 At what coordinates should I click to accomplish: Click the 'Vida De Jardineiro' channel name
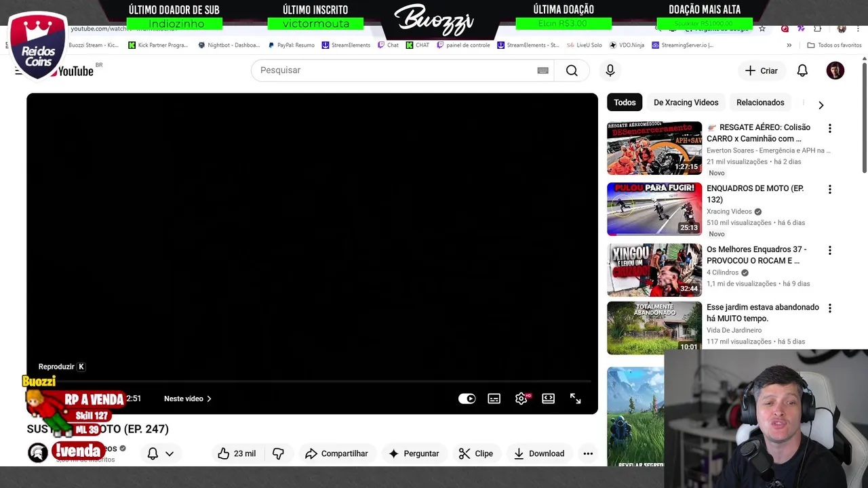[x=734, y=330]
